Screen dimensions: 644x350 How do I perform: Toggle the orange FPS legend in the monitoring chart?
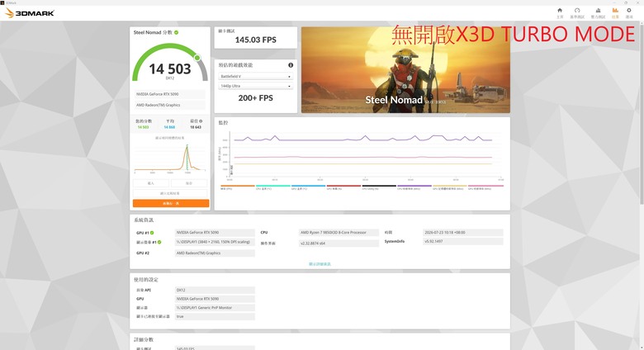click(238, 187)
